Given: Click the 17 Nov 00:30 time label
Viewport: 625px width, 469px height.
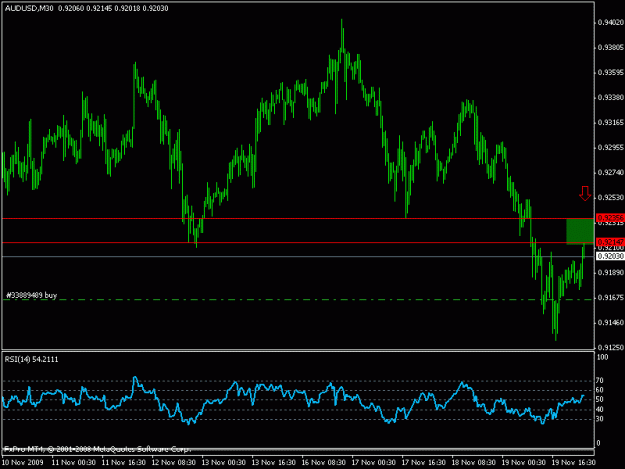Looking at the screenshot, I should point(373,463).
